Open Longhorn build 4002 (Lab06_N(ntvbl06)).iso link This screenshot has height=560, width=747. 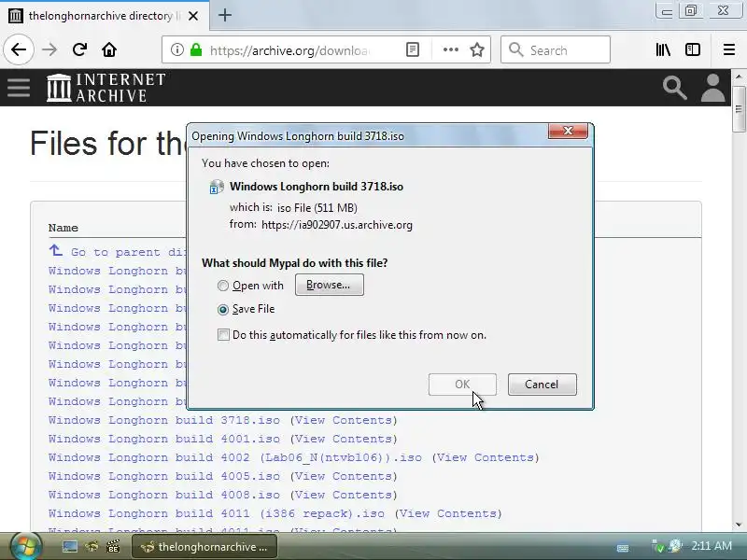point(235,457)
